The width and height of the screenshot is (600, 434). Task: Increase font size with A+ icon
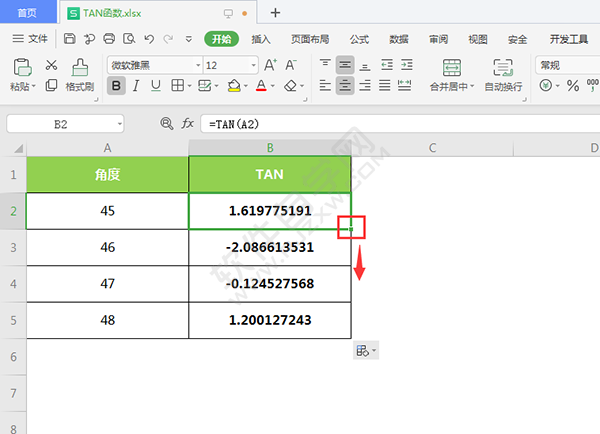(x=270, y=65)
